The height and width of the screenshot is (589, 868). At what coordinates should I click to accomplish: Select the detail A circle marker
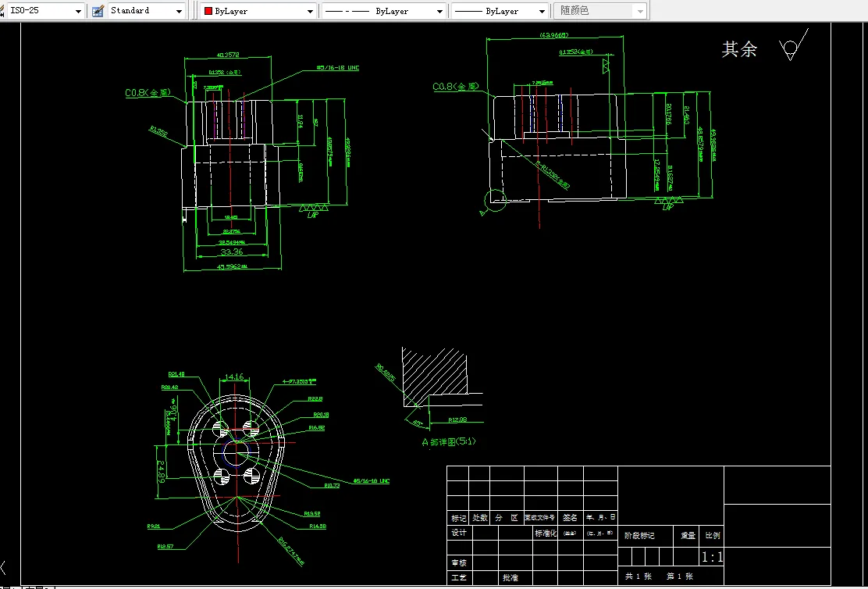click(496, 200)
